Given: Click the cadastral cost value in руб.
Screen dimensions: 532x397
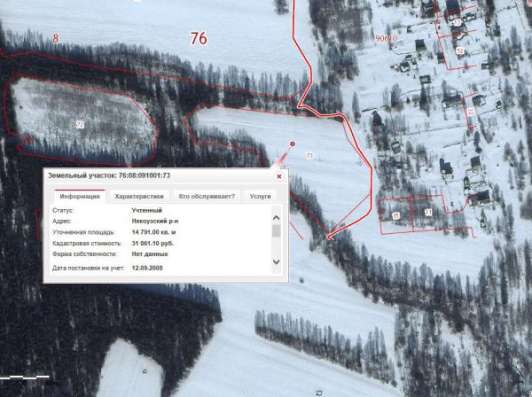Looking at the screenshot, I should pyautogui.click(x=153, y=243).
